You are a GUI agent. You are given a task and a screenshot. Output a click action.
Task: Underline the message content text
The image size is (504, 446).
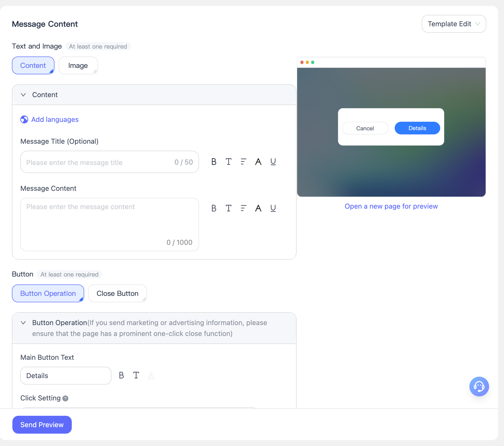coord(273,208)
